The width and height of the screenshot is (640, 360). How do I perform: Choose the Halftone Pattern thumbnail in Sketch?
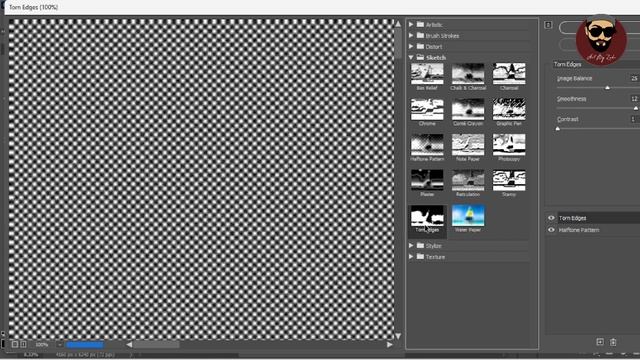click(427, 145)
